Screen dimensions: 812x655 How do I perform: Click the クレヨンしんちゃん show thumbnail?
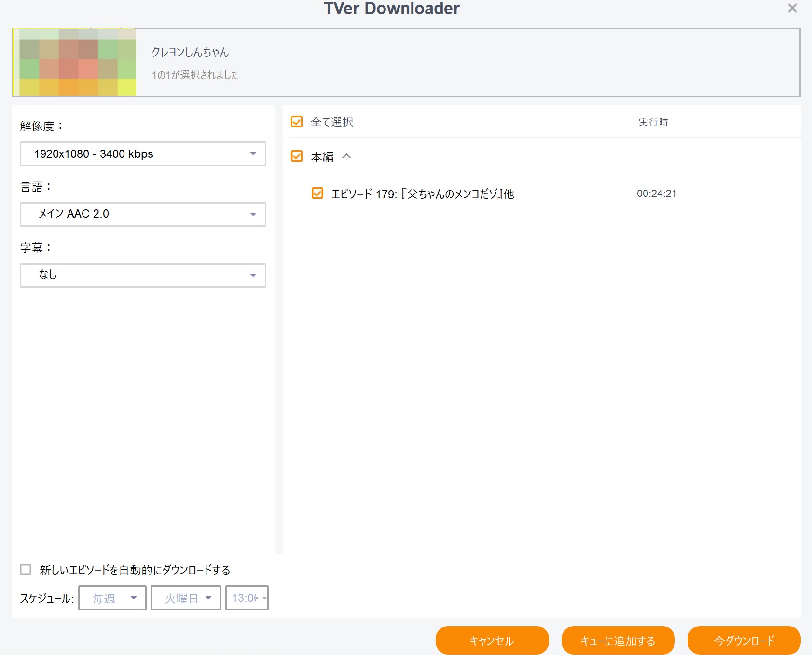[74, 62]
